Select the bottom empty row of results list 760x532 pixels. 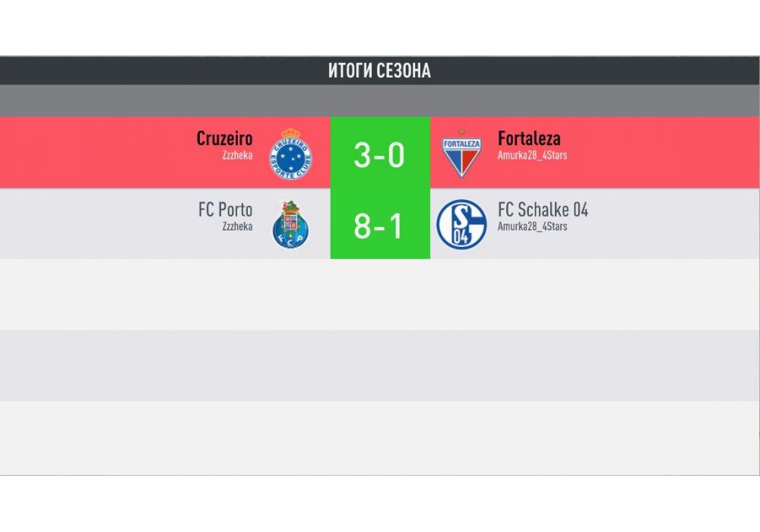(x=379, y=437)
